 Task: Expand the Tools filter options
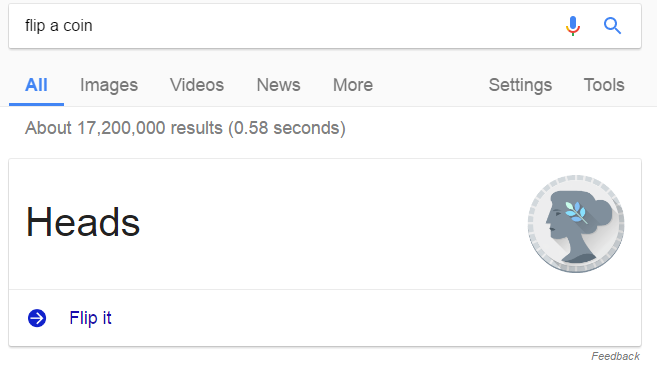pos(604,85)
